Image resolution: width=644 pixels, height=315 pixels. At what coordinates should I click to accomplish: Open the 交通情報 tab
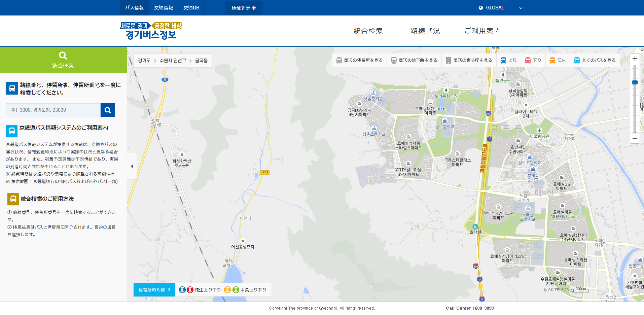tap(164, 8)
